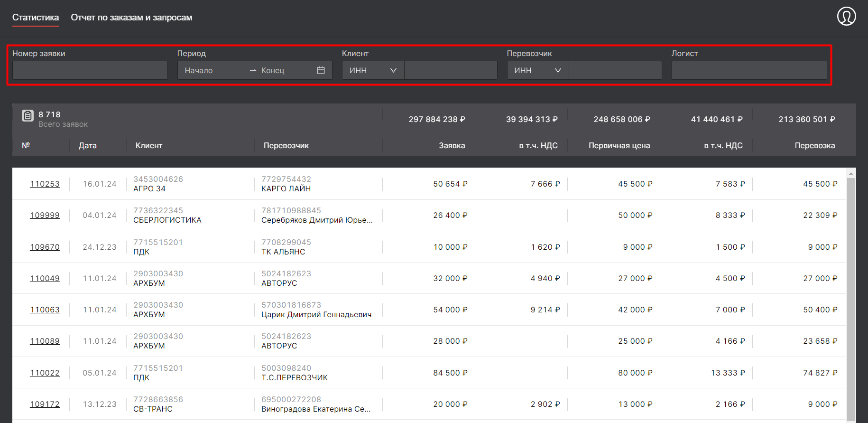Switch to the Статистика tab
Screen dimensions: 868x423
36,18
